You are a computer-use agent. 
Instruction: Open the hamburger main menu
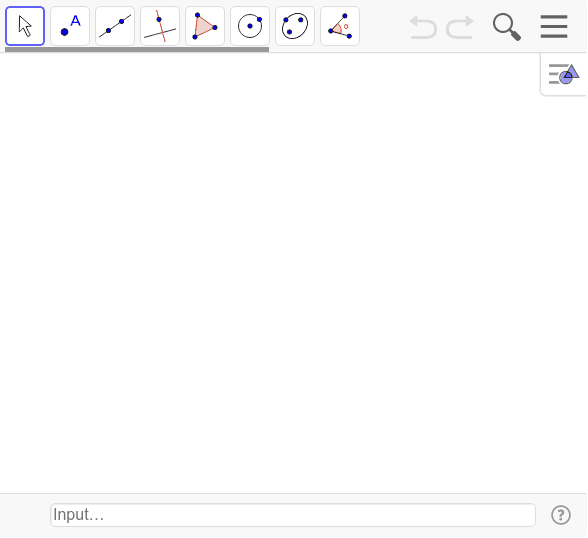554,27
